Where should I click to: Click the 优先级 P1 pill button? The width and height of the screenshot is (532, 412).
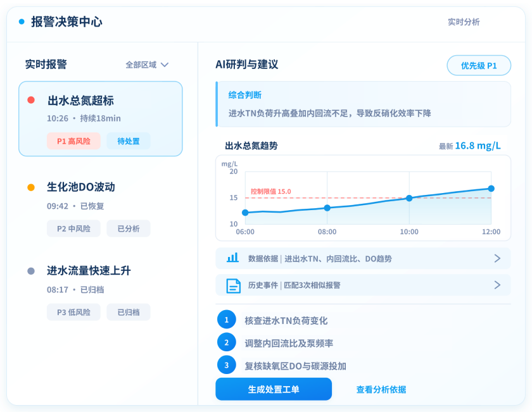coord(479,65)
